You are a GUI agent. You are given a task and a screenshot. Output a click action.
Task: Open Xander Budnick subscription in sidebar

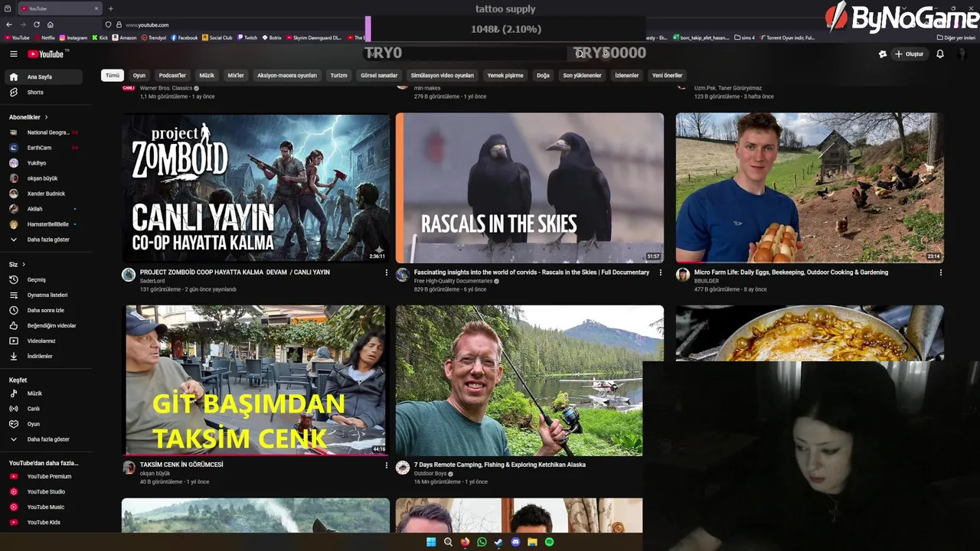tap(42, 194)
